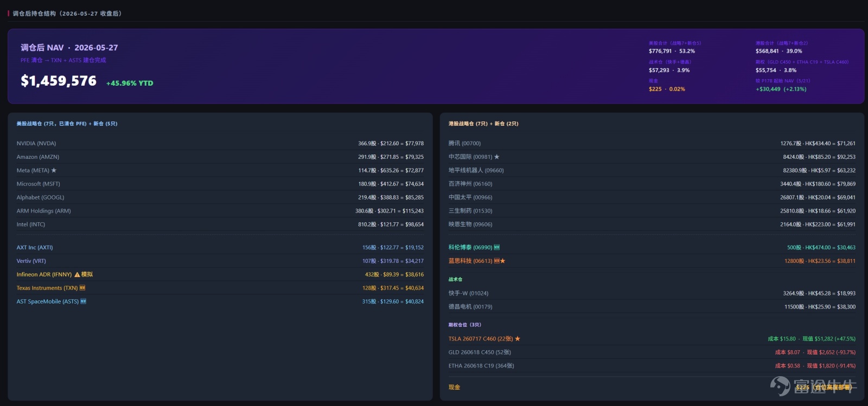Click the 港股战略仓 section heading
This screenshot has height=406, width=868.
(483, 124)
